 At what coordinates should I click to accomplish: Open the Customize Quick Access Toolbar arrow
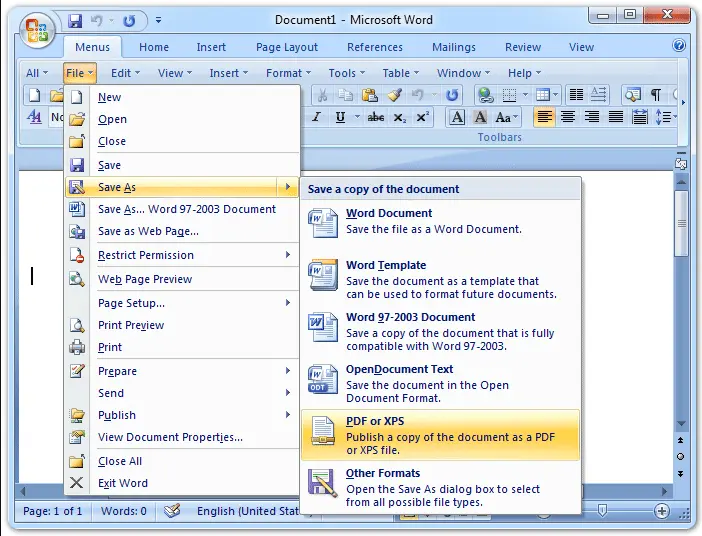158,20
